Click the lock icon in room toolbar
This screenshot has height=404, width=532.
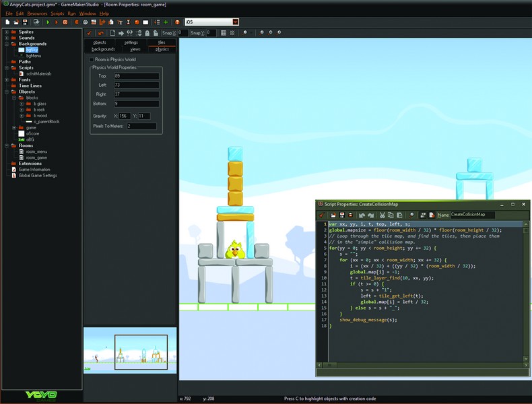click(x=147, y=33)
